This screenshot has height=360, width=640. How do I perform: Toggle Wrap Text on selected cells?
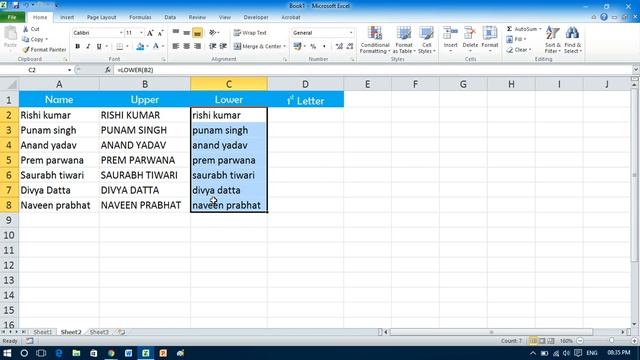(250, 33)
